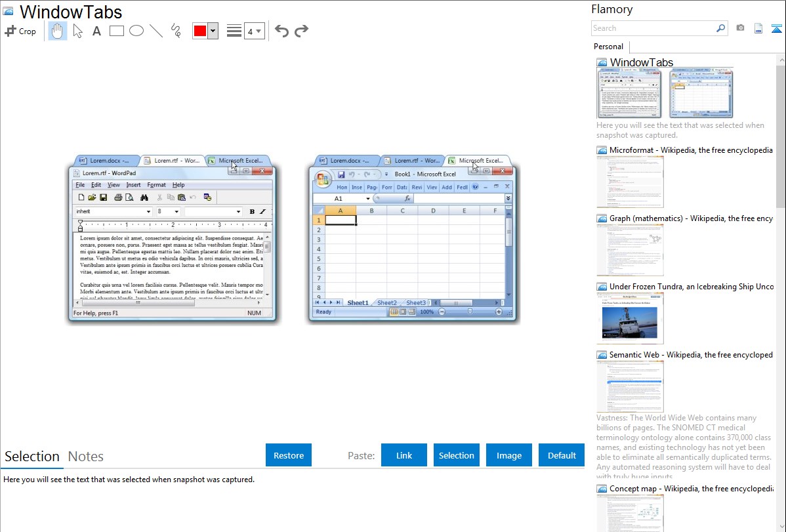
Task: Select the rectangle drawing tool
Action: point(117,31)
